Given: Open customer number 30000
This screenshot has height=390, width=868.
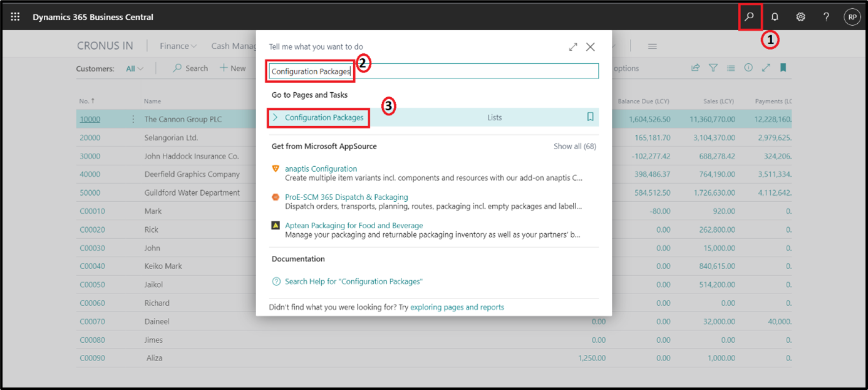Looking at the screenshot, I should tap(90, 156).
